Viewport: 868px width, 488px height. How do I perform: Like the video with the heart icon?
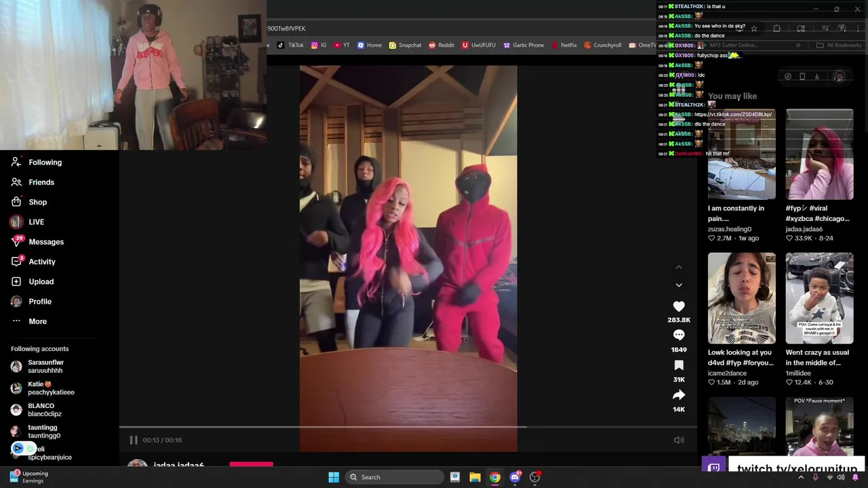(x=679, y=306)
